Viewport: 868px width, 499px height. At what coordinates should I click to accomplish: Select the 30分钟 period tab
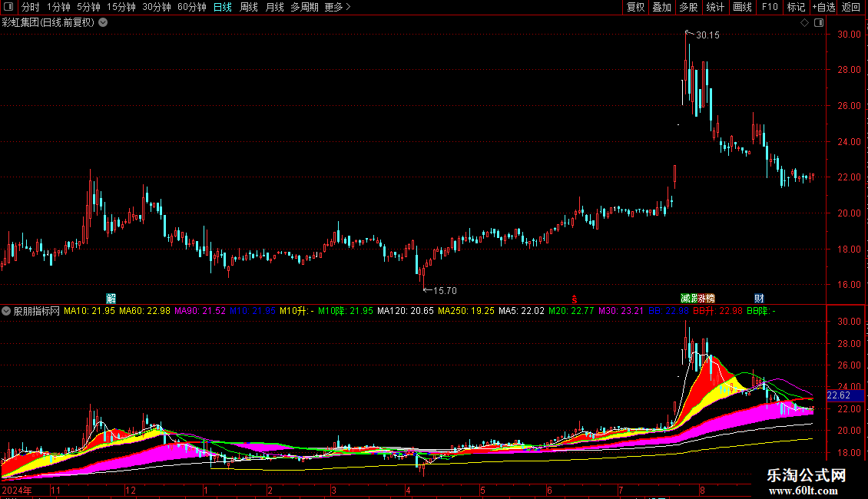pos(157,7)
